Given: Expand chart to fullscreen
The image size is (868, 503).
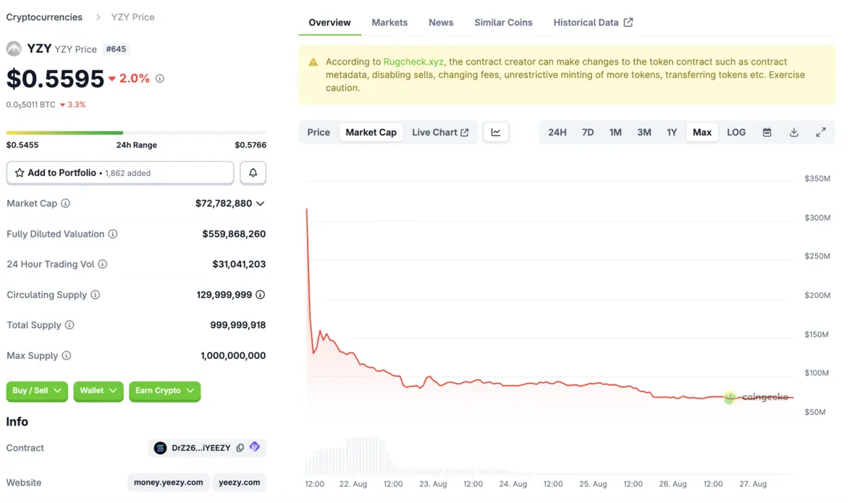Looking at the screenshot, I should point(820,132).
